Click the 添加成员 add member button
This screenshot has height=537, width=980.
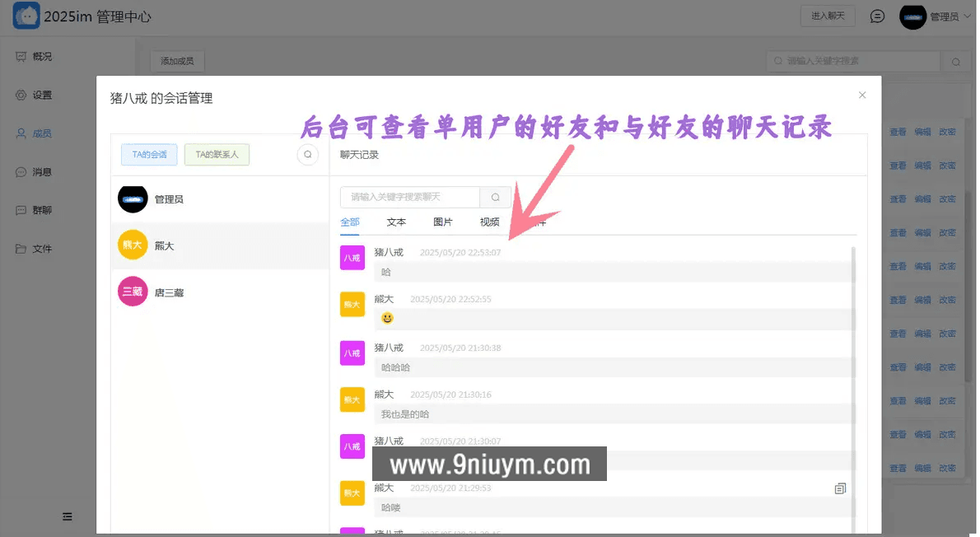point(177,61)
